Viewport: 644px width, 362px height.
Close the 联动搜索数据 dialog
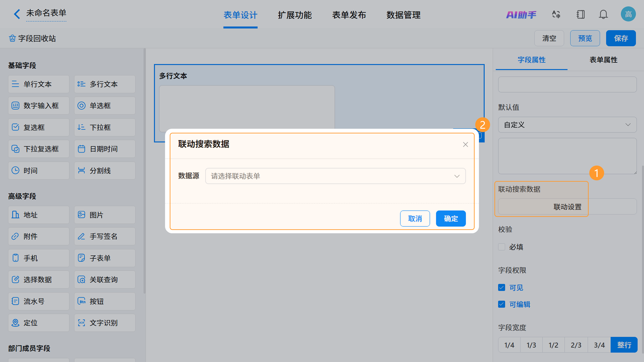465,144
